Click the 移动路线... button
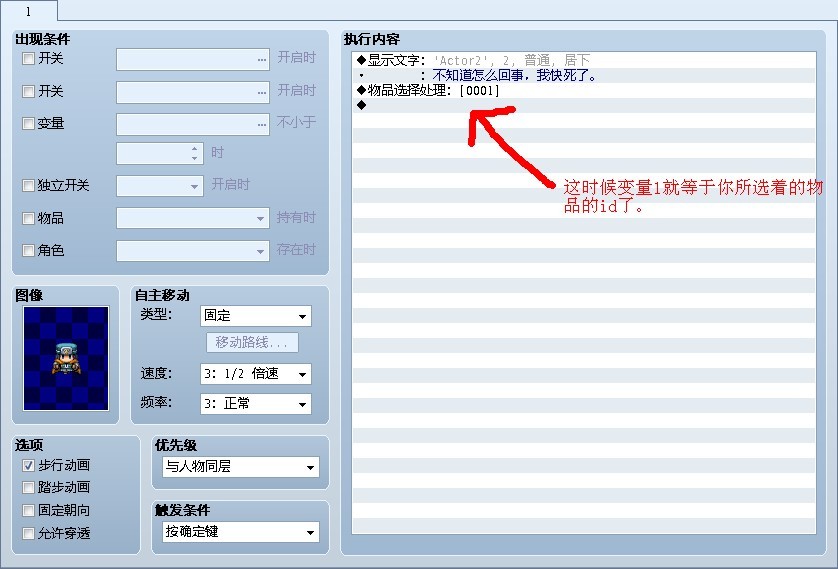 252,342
